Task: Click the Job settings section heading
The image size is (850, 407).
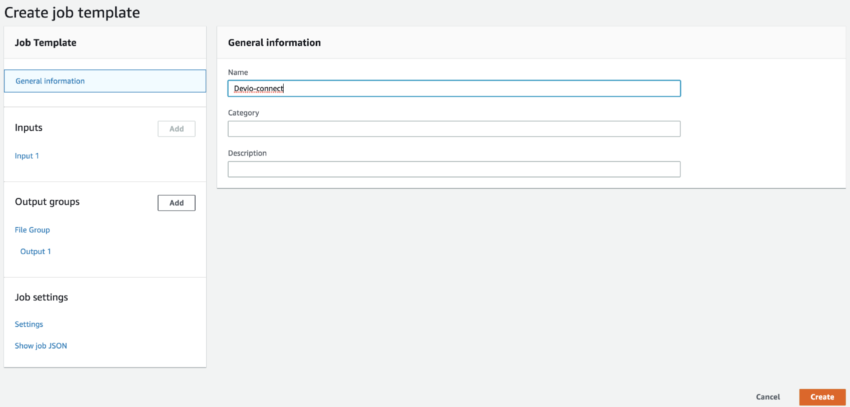Action: pos(41,298)
